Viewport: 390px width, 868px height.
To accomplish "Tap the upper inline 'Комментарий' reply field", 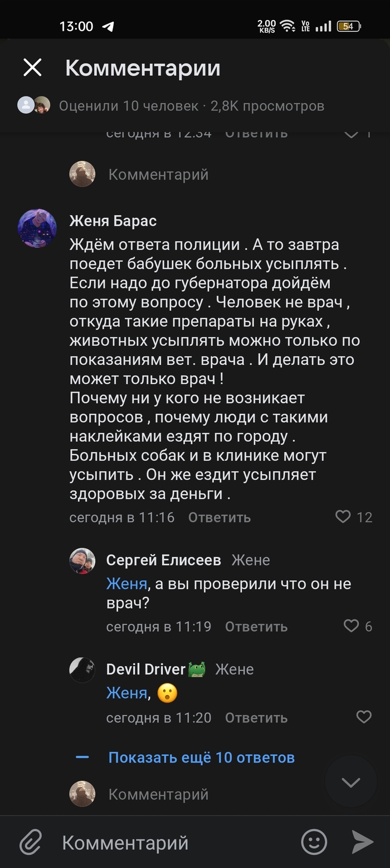I will 158,175.
